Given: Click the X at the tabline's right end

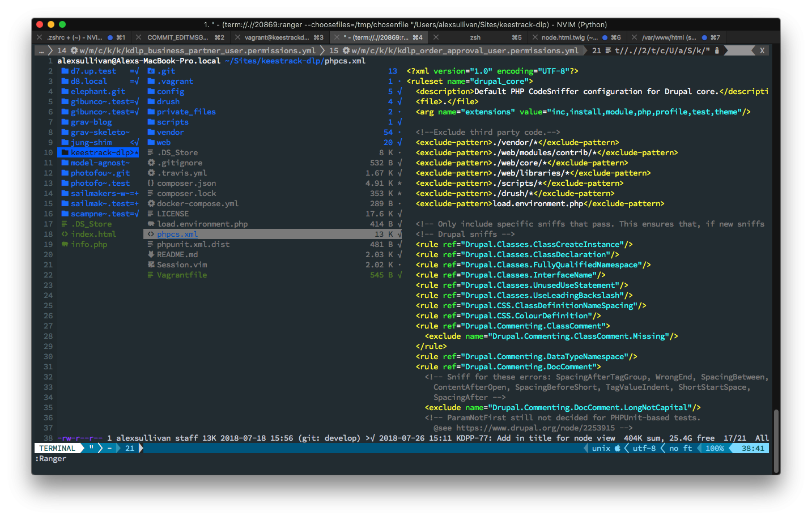Looking at the screenshot, I should point(762,50).
